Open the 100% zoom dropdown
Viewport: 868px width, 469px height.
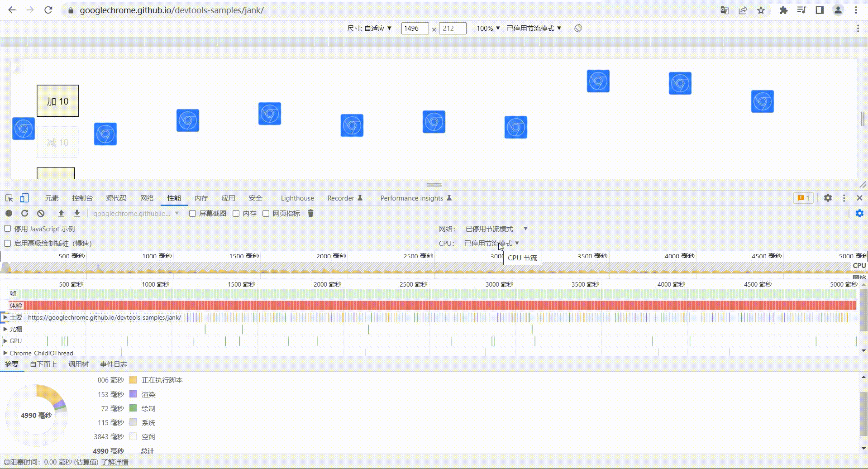[488, 28]
